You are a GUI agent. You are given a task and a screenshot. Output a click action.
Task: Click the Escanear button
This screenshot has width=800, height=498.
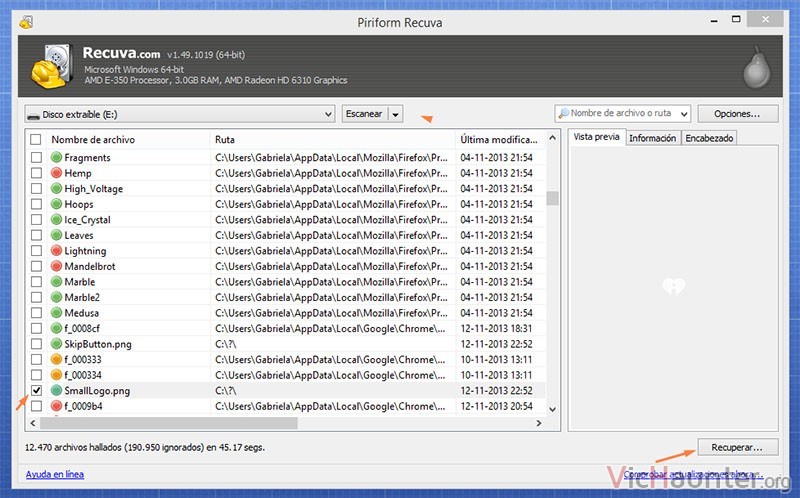click(364, 114)
